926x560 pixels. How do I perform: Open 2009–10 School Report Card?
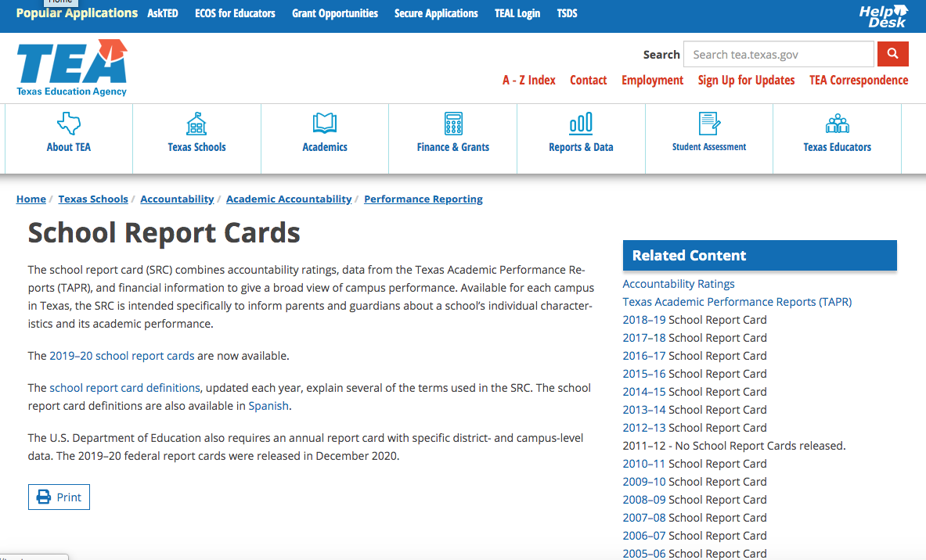point(643,482)
